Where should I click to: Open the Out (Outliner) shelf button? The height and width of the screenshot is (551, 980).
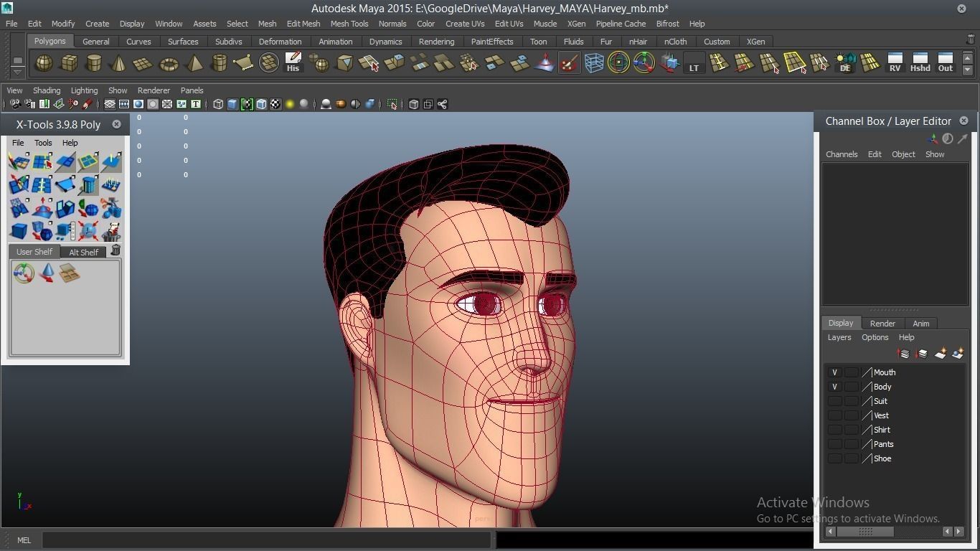(x=946, y=62)
